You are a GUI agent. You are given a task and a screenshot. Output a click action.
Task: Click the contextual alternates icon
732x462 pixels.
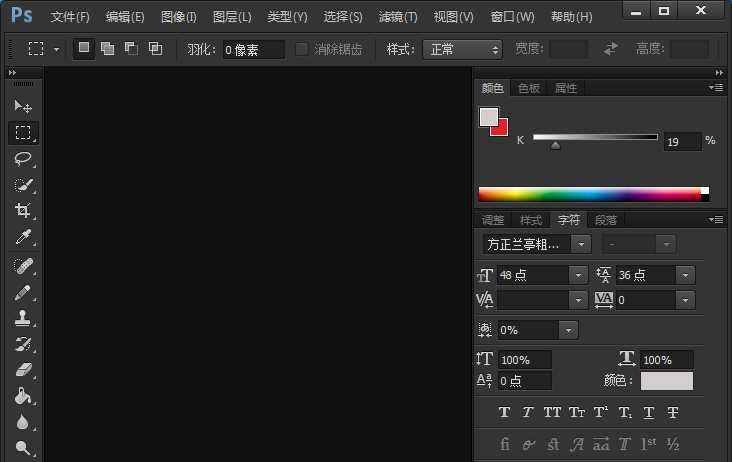coord(528,444)
